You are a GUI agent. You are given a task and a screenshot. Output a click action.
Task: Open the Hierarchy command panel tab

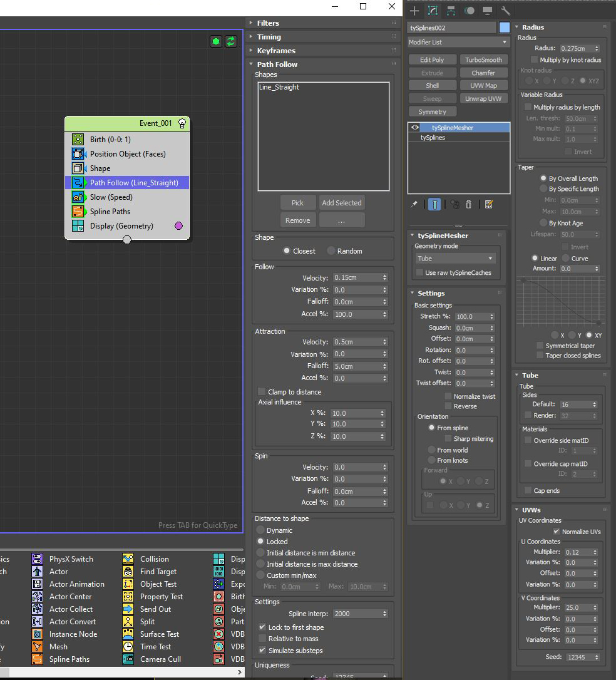pos(451,11)
